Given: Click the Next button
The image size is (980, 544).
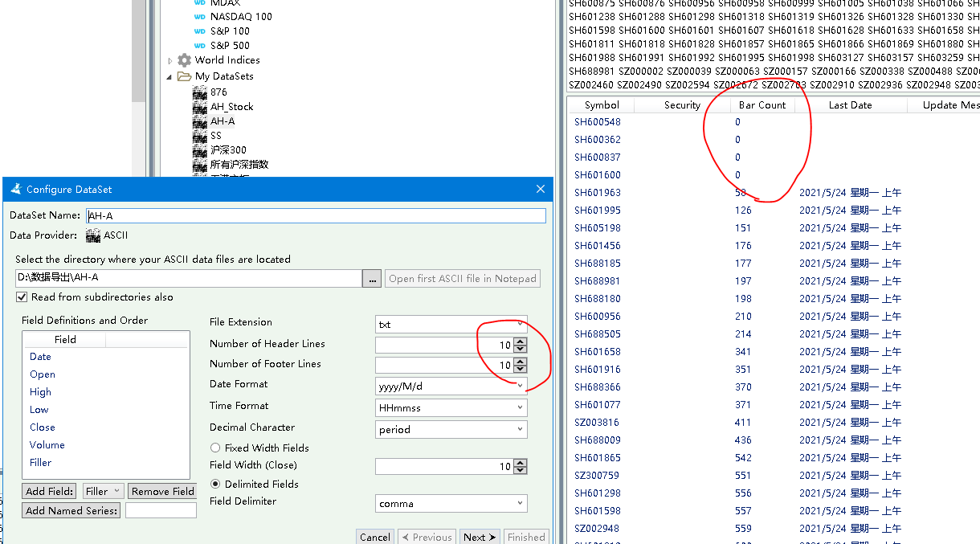Looking at the screenshot, I should pos(480,537).
